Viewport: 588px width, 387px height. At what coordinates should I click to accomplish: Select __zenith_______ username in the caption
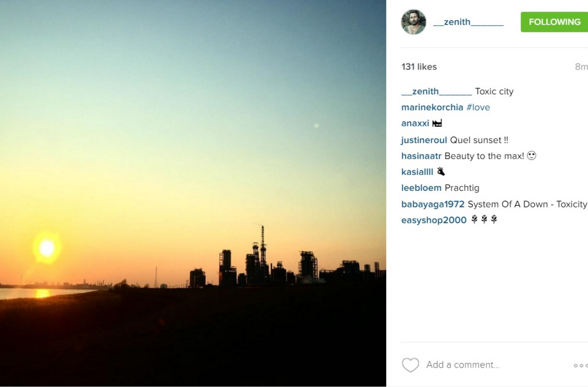436,91
